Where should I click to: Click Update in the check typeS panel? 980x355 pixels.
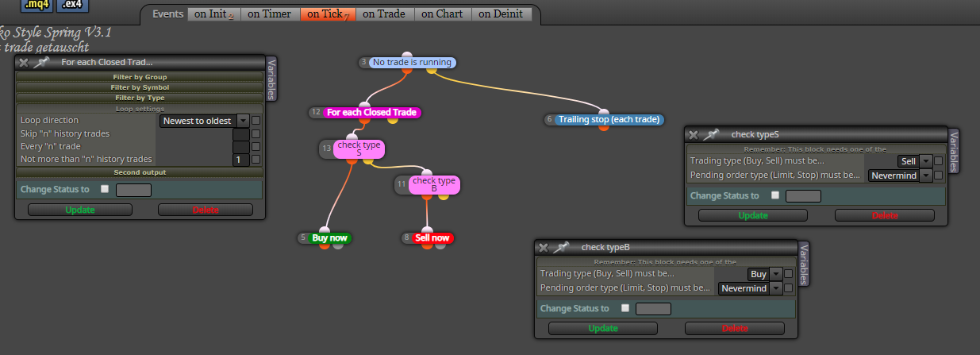(x=753, y=215)
